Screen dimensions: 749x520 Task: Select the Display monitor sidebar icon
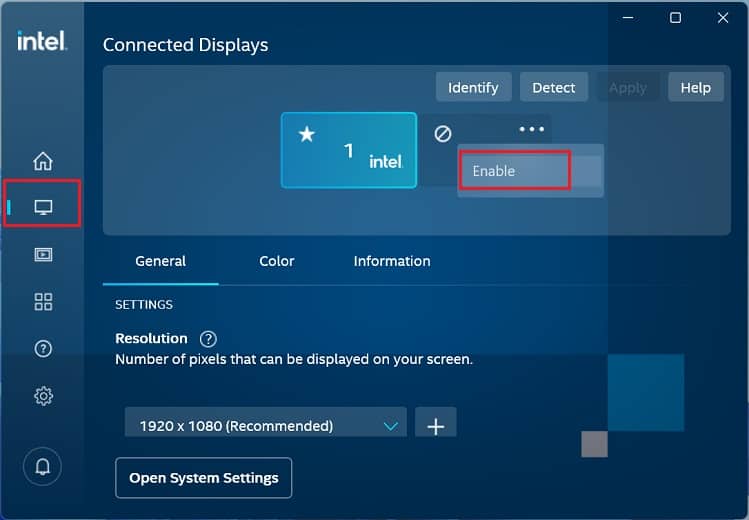[43, 207]
